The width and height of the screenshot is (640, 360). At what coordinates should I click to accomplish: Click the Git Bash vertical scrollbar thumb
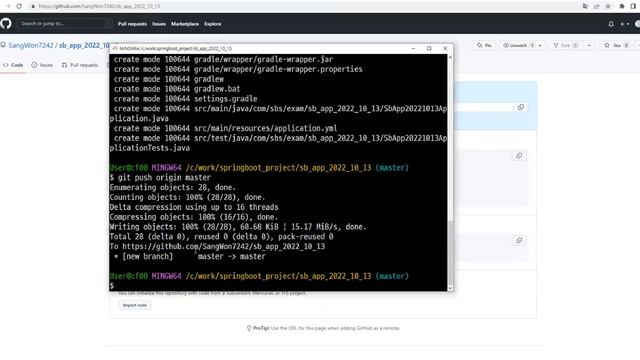450,252
